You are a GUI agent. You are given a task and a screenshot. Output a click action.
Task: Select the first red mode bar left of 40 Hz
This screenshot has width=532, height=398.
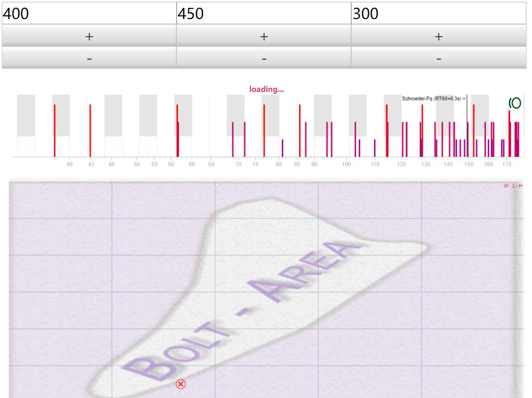pos(54,130)
